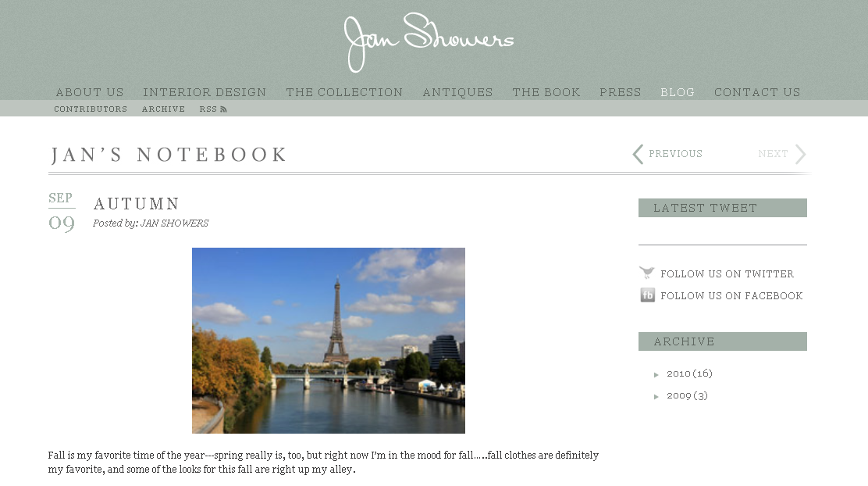Click the Previous left chevron arrow
Image resolution: width=868 pixels, height=486 pixels.
[x=638, y=154]
